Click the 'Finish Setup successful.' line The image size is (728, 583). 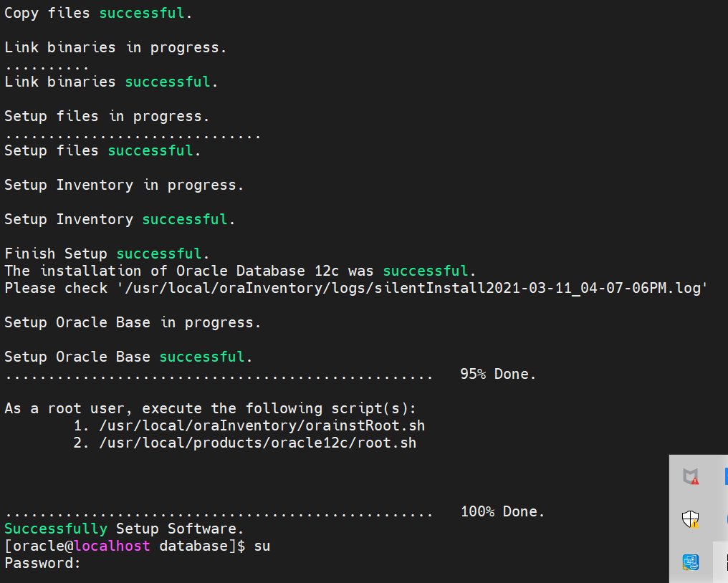[x=107, y=254]
